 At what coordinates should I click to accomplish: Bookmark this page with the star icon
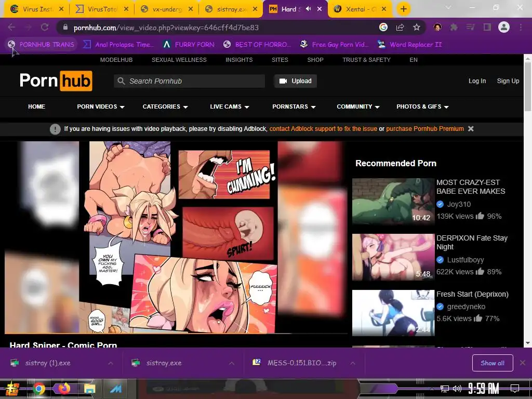[x=417, y=27]
